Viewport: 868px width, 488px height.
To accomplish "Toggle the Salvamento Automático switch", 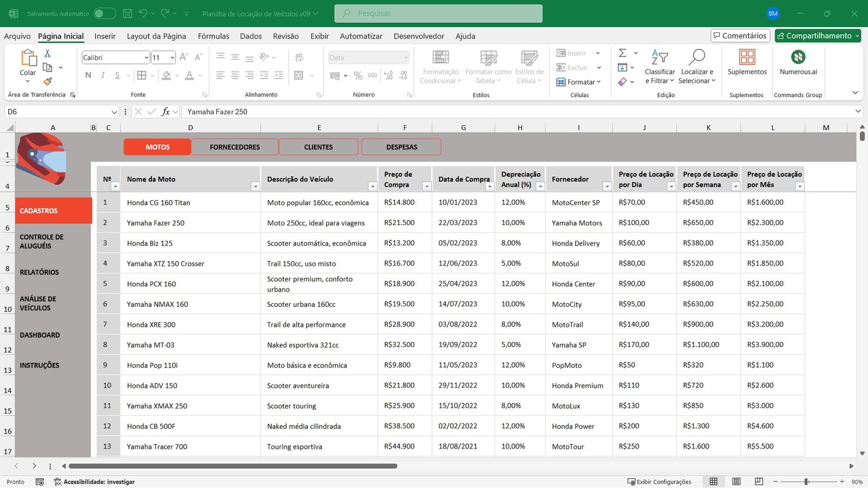I will pos(104,14).
